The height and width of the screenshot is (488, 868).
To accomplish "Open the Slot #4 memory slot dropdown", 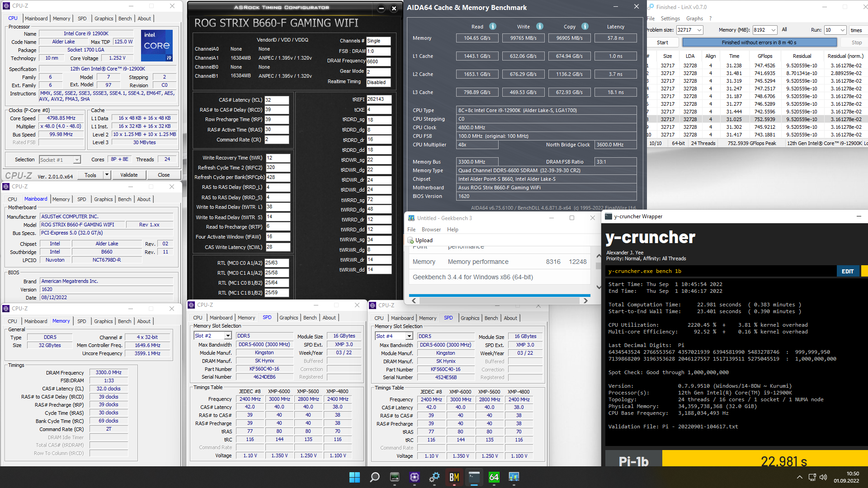I will (409, 336).
